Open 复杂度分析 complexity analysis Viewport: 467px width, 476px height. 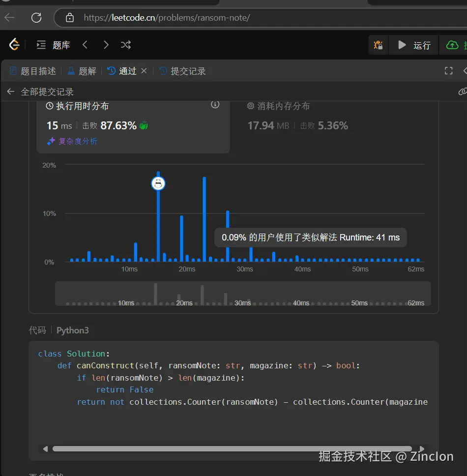tap(72, 141)
